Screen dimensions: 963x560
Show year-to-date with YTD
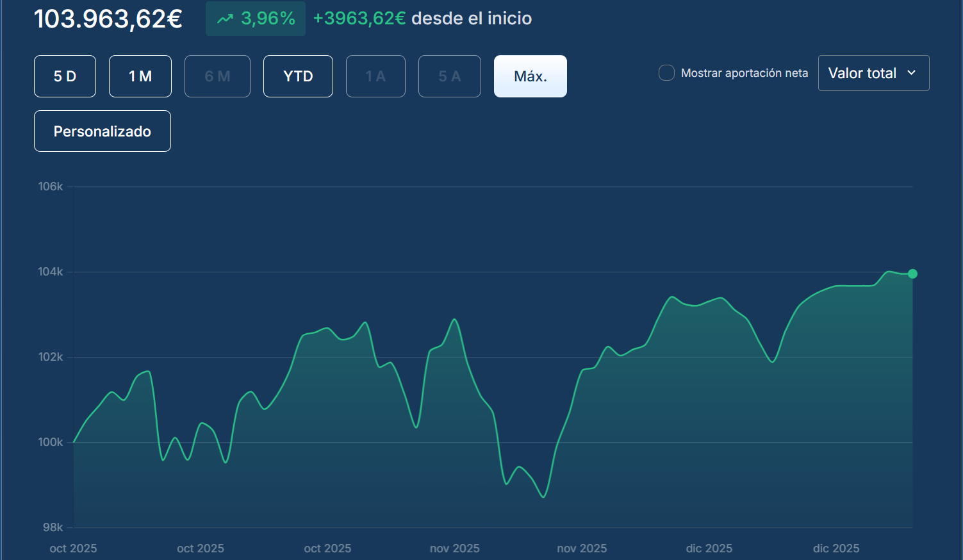(x=298, y=76)
